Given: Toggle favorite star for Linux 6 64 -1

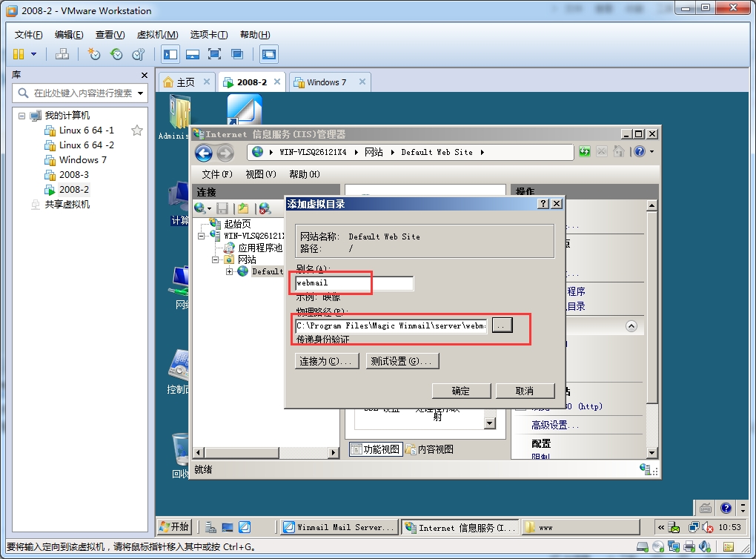Looking at the screenshot, I should (x=137, y=130).
